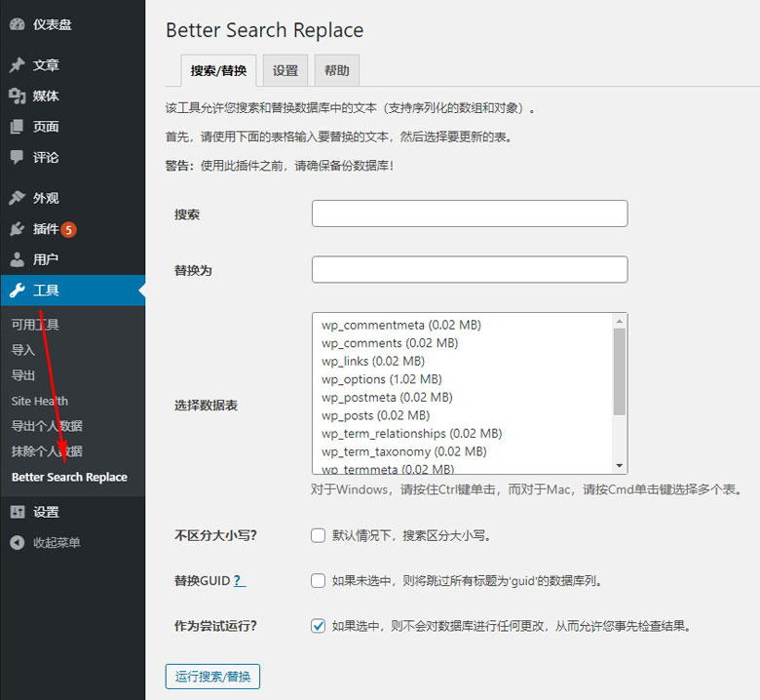Click the Tools wrench icon
This screenshot has height=700, width=760.
click(17, 291)
